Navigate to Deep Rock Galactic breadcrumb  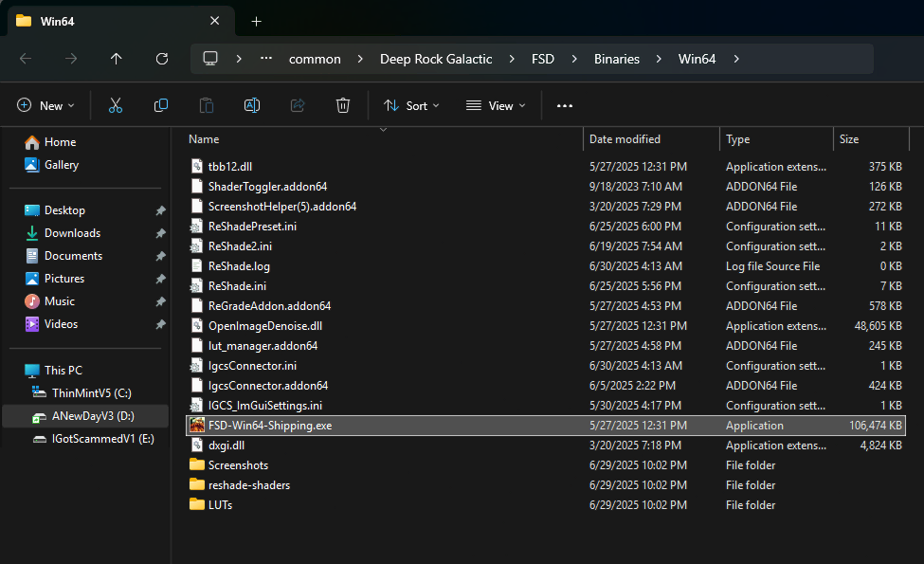point(436,59)
